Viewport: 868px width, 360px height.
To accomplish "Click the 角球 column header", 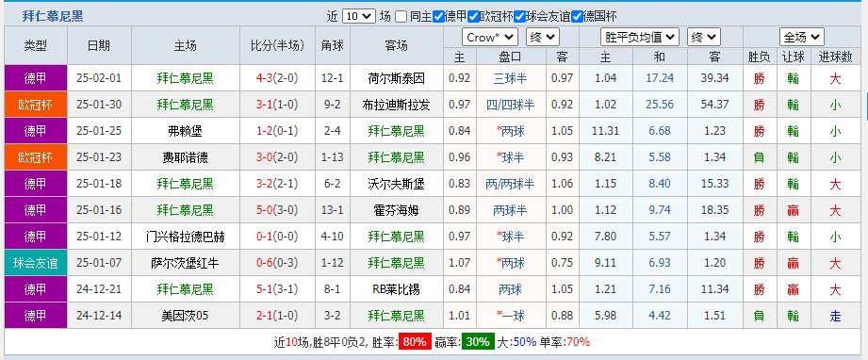I will (x=333, y=46).
